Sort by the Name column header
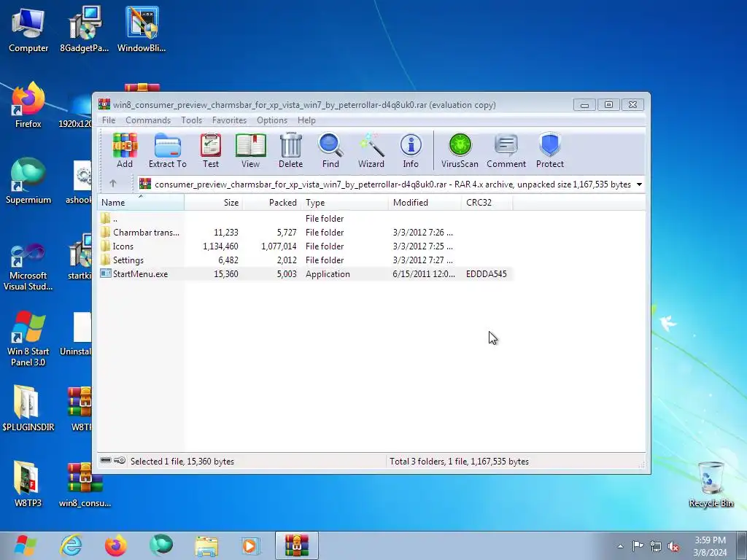 point(141,203)
